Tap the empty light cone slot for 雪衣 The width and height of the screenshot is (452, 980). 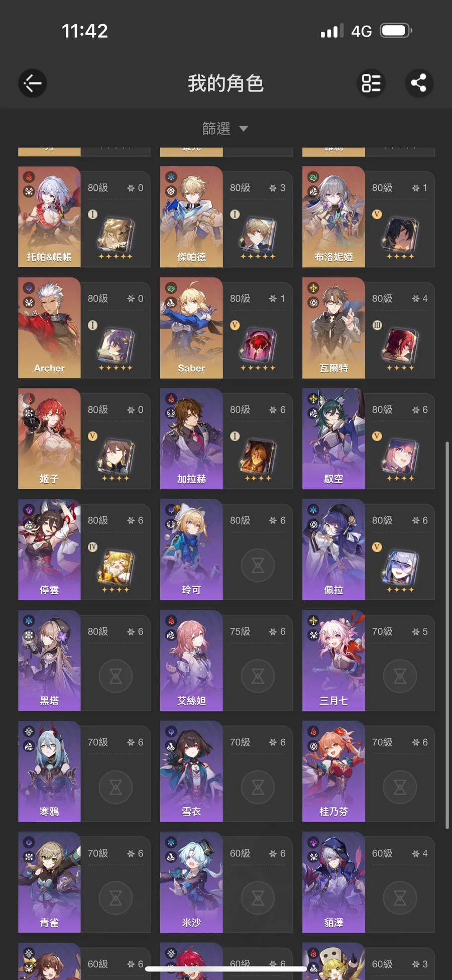click(258, 787)
